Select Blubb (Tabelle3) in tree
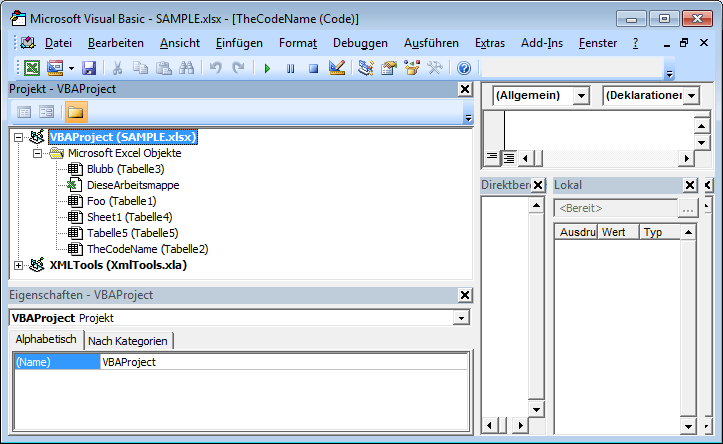 pos(125,169)
